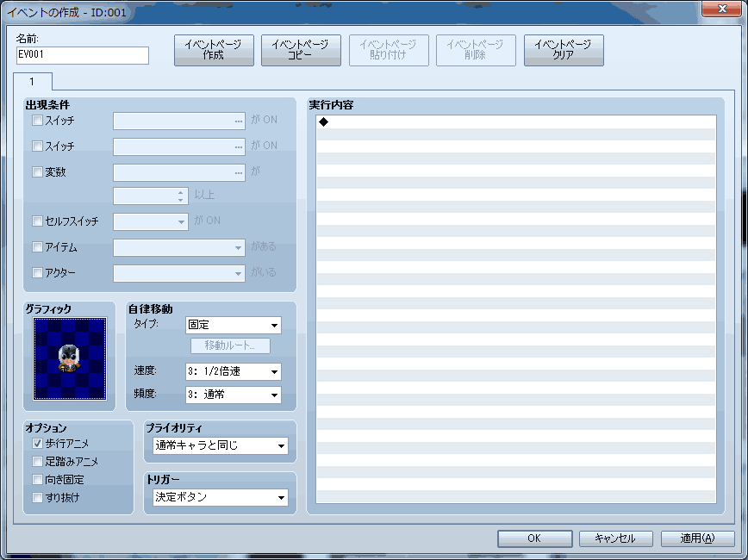Open the 速度 dropdown showing 1/2倍速
Image resolution: width=748 pixels, height=560 pixels.
pyautogui.click(x=234, y=371)
